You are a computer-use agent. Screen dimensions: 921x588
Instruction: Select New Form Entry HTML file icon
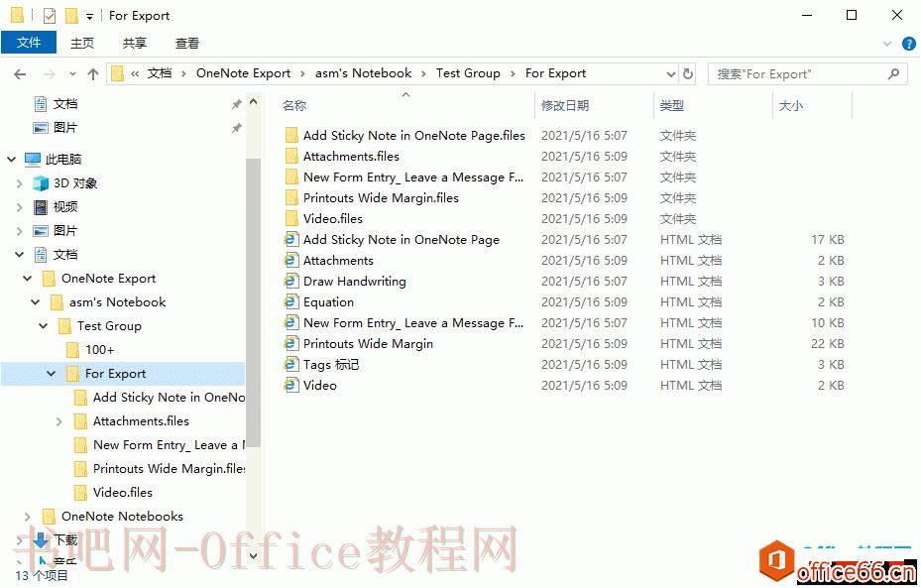[290, 323]
